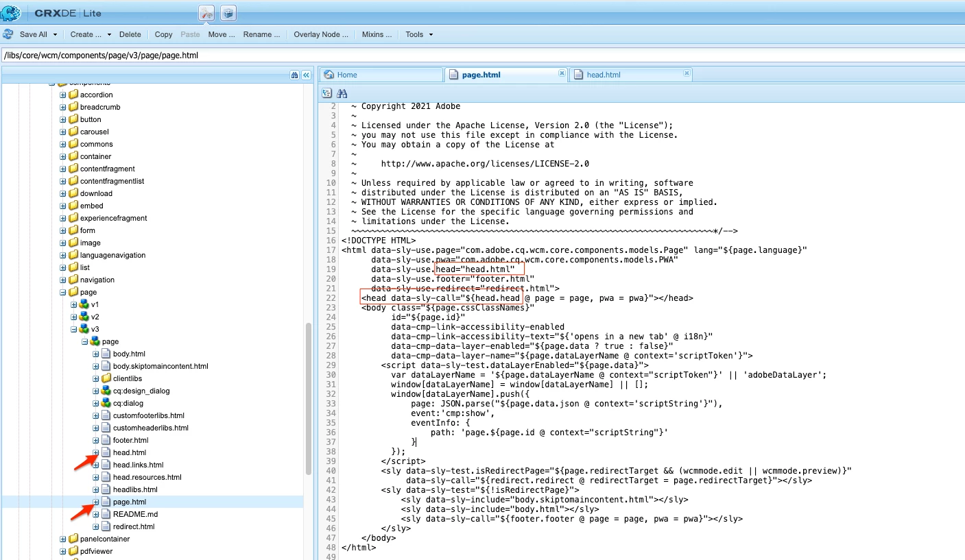965x560 pixels.
Task: Click the Mixins ... toolbar button
Action: tap(377, 34)
